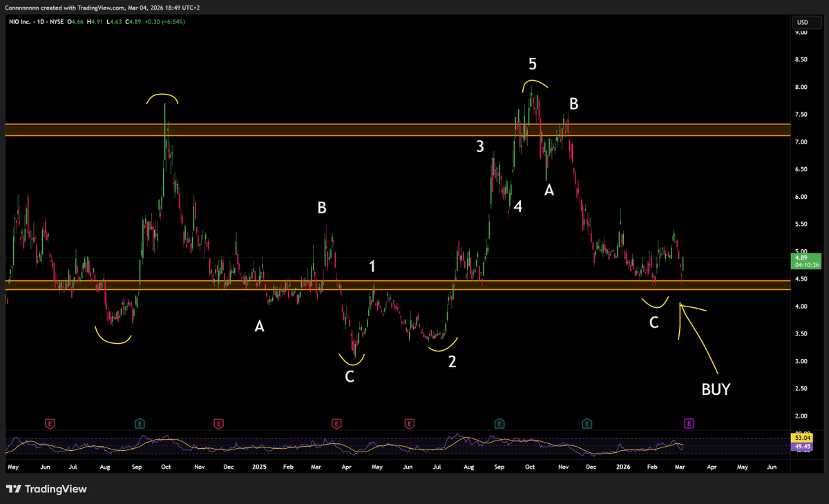Open the purple upcoming earnings marker in Mar 2026

(688, 423)
